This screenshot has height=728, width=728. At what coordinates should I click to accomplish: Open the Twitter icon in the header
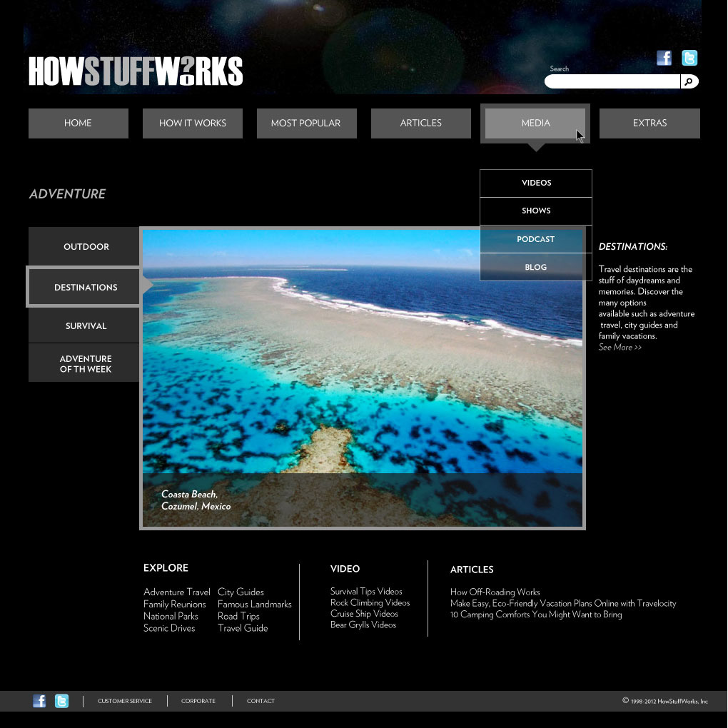click(689, 58)
